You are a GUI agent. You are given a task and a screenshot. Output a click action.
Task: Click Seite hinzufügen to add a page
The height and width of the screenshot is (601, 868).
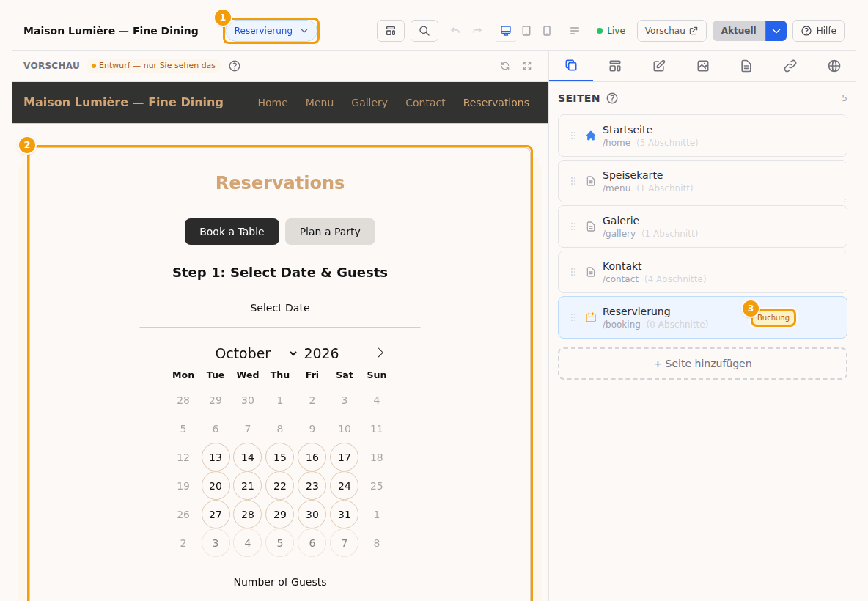tap(702, 364)
